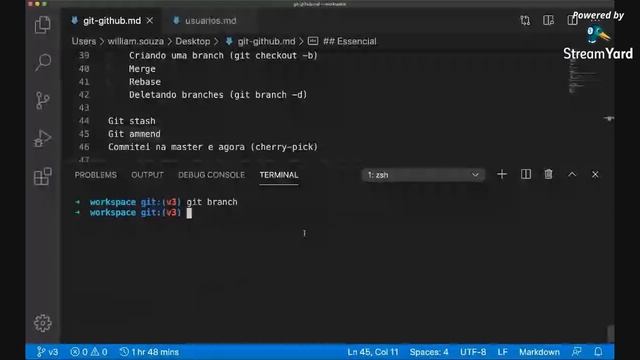Open the PROBLEMS panel tab

[x=96, y=175]
